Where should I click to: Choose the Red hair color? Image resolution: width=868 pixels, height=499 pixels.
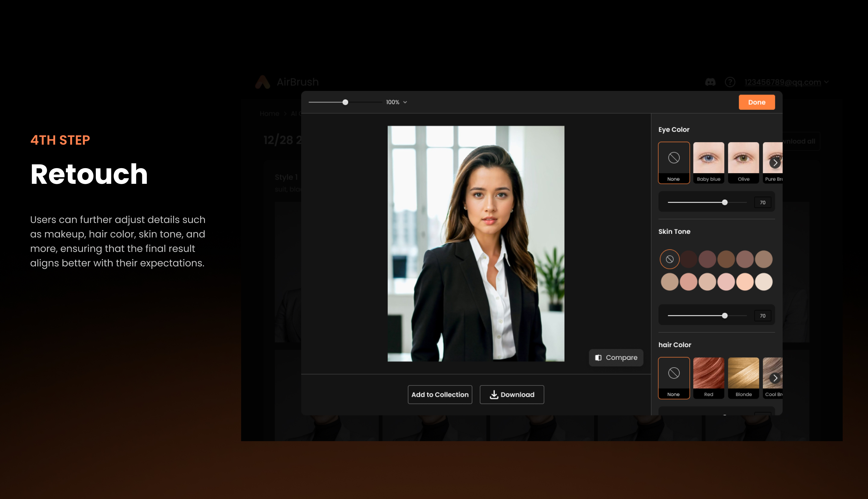pos(708,378)
